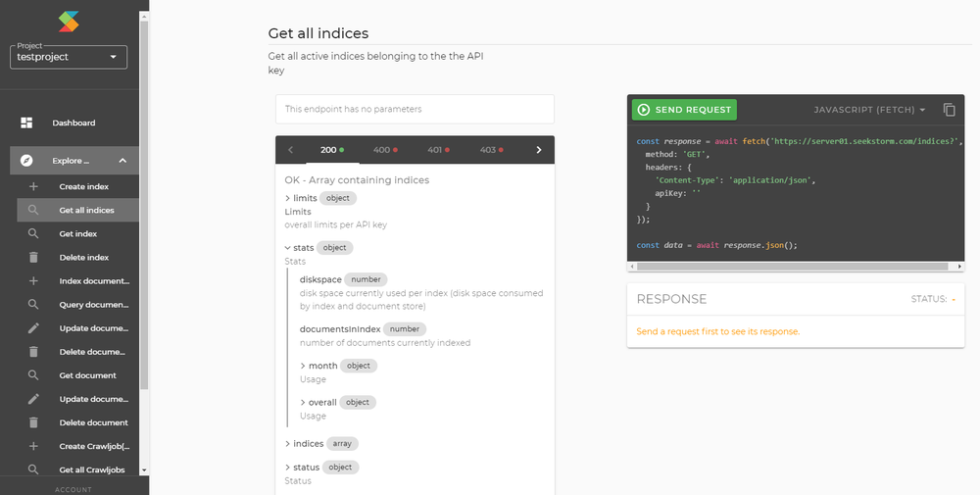The height and width of the screenshot is (495, 980).
Task: Collapse the stats object property
Action: click(286, 248)
